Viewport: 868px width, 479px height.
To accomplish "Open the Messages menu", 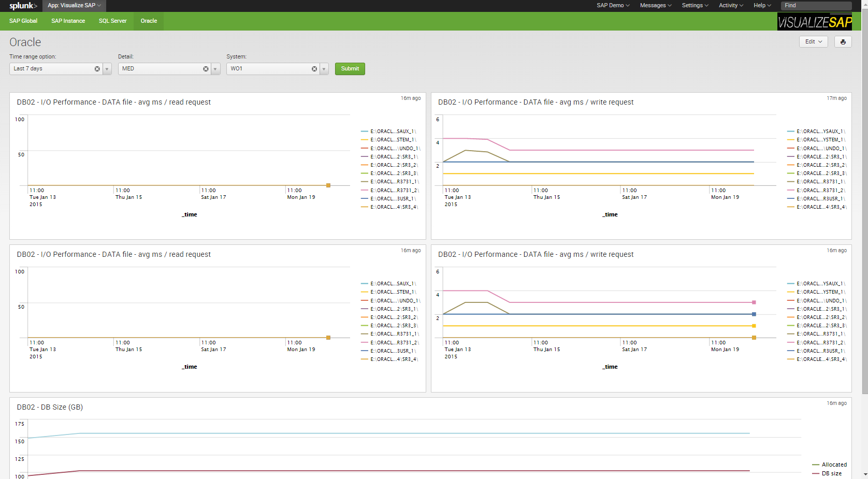I will click(656, 6).
